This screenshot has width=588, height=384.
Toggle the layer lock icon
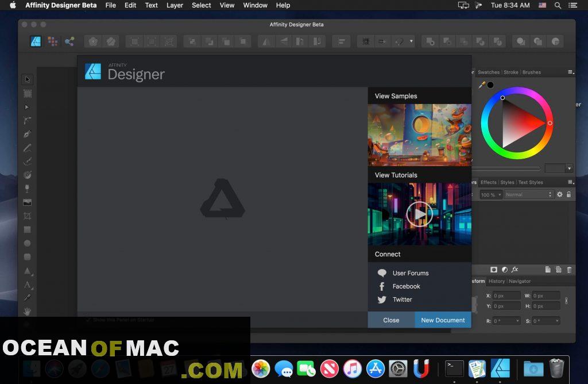569,194
